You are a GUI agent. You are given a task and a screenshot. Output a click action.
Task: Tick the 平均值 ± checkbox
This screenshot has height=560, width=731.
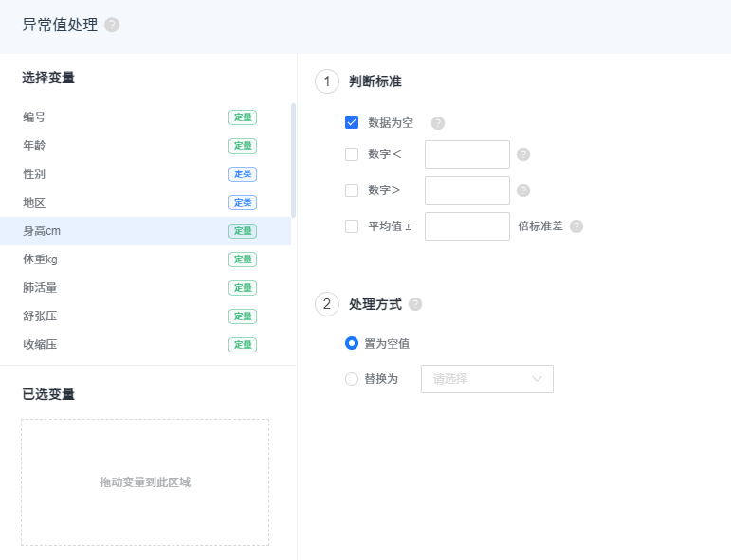[x=352, y=226]
